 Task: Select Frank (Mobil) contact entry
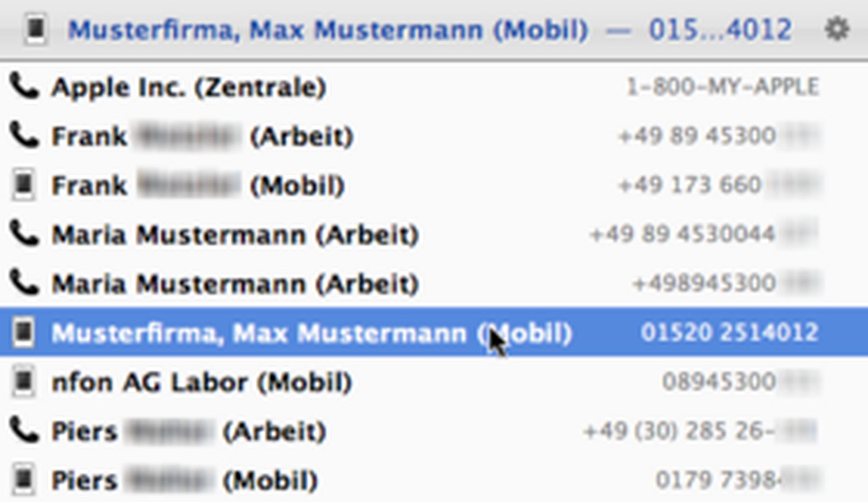click(198, 185)
